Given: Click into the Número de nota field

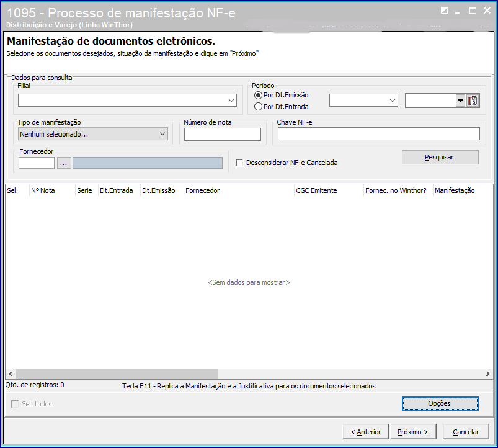Looking at the screenshot, I should (222, 135).
